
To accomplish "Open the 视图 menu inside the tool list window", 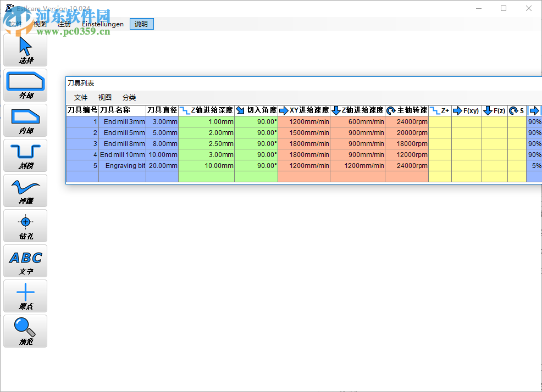I will [x=104, y=97].
